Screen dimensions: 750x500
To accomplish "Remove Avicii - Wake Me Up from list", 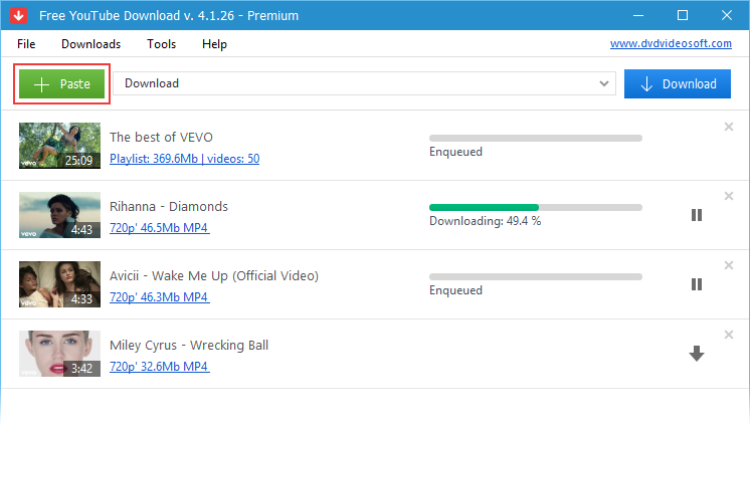I will click(x=728, y=266).
